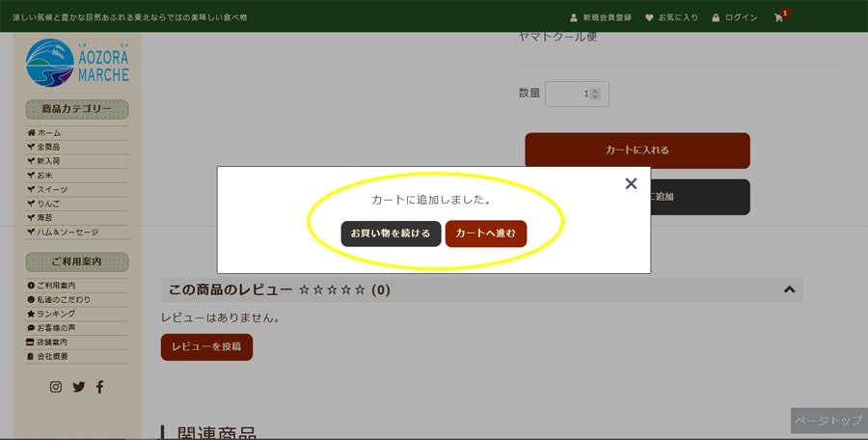868x440 pixels.
Task: Close the cart popup with X
Action: [631, 183]
